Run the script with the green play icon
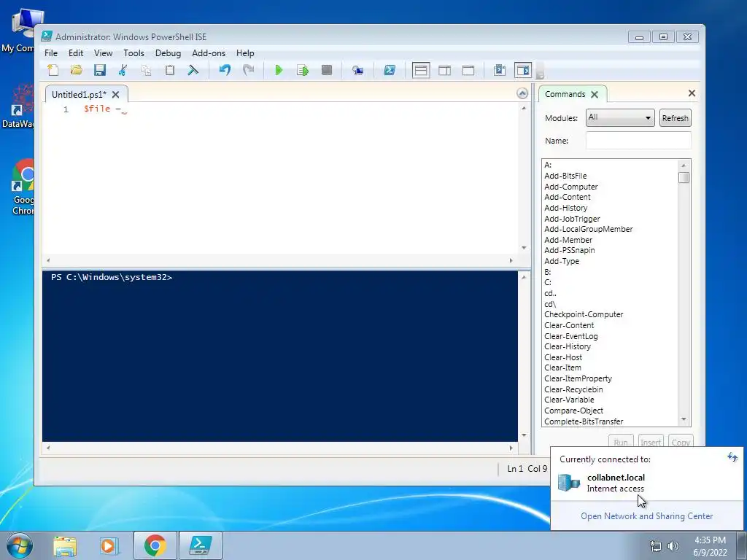Screen dimensions: 747x560 tap(279, 71)
